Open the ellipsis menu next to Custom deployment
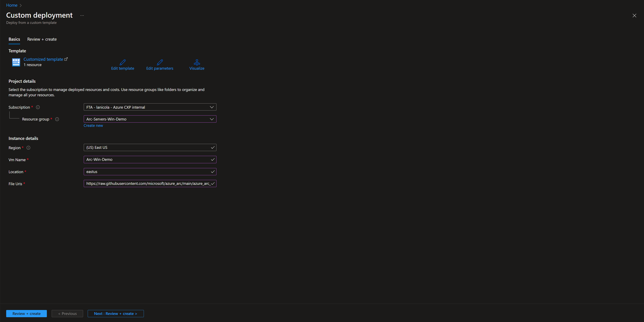Image resolution: width=644 pixels, height=322 pixels. click(82, 15)
